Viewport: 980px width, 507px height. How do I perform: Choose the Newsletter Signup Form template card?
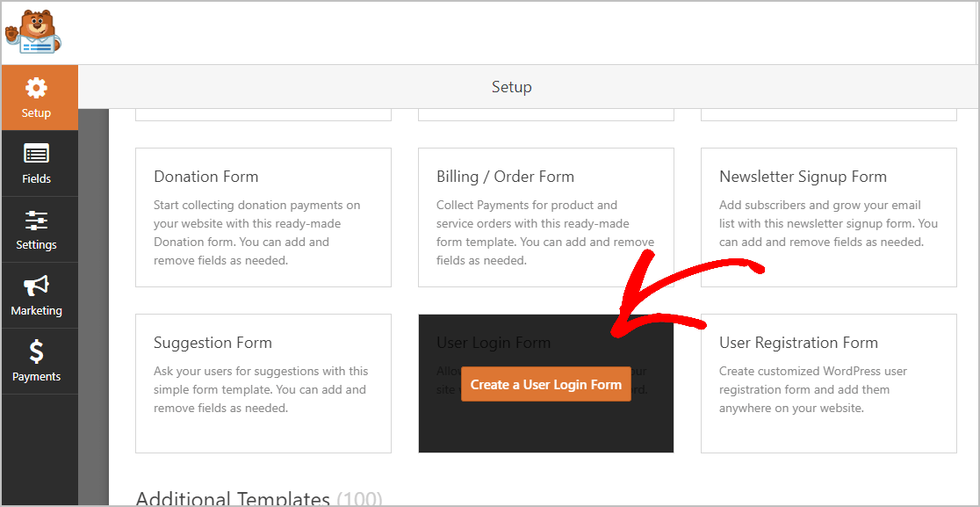[x=828, y=218]
